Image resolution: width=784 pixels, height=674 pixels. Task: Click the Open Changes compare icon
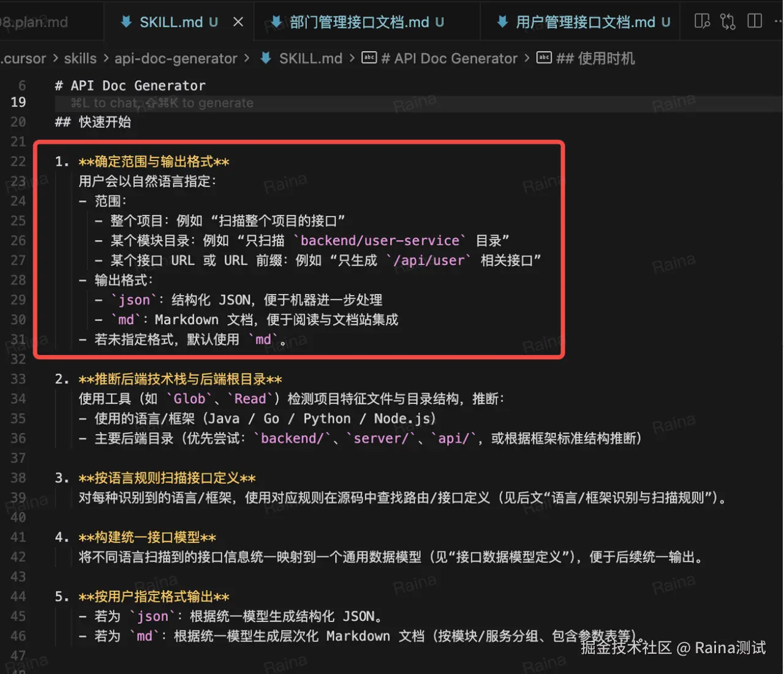click(x=728, y=21)
